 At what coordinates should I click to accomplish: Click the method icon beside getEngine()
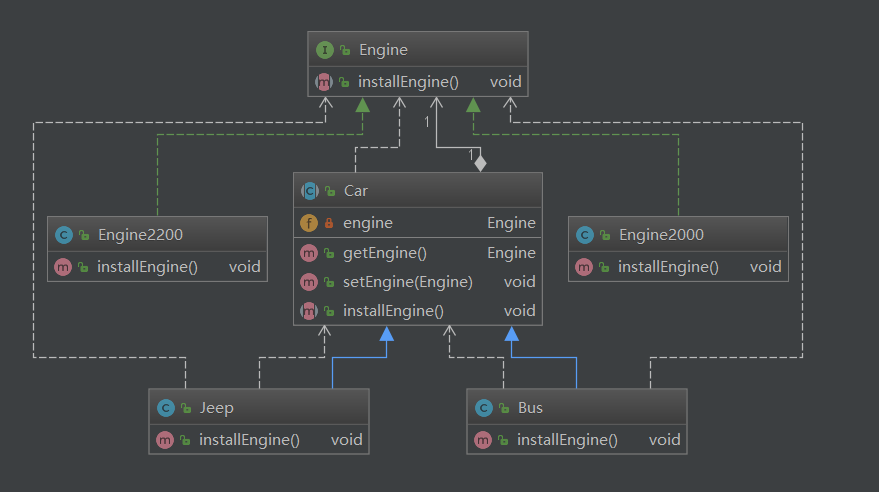pyautogui.click(x=309, y=253)
